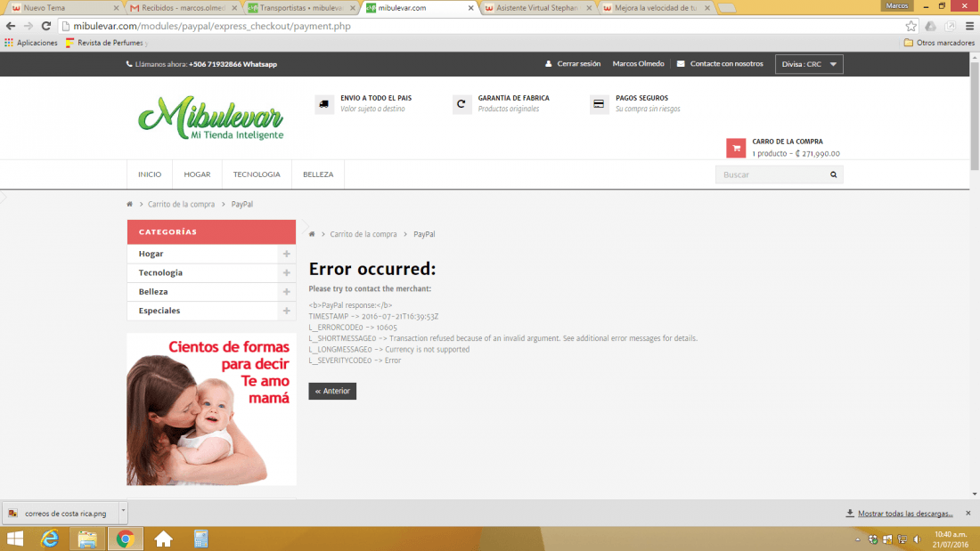Select INICIO in navigation menu
This screenshot has height=551, width=980.
pyautogui.click(x=150, y=174)
